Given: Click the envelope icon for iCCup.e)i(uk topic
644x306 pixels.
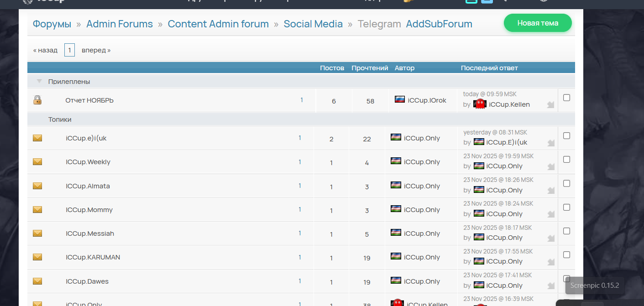Looking at the screenshot, I should (x=37, y=138).
